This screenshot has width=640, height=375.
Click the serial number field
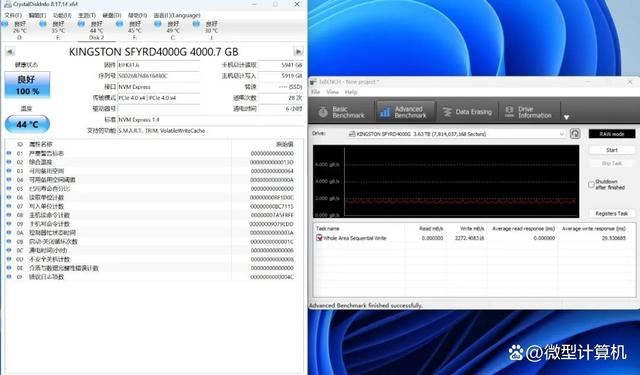[158, 76]
